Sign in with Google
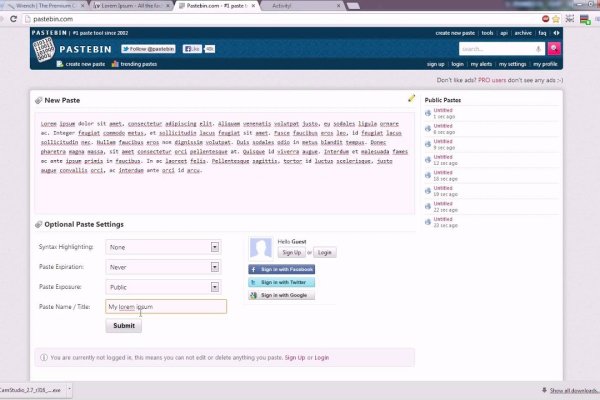 point(280,295)
